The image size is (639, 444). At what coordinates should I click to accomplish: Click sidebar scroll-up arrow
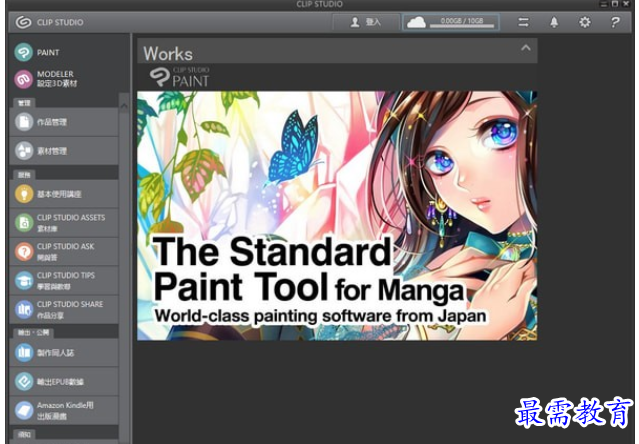tap(124, 106)
